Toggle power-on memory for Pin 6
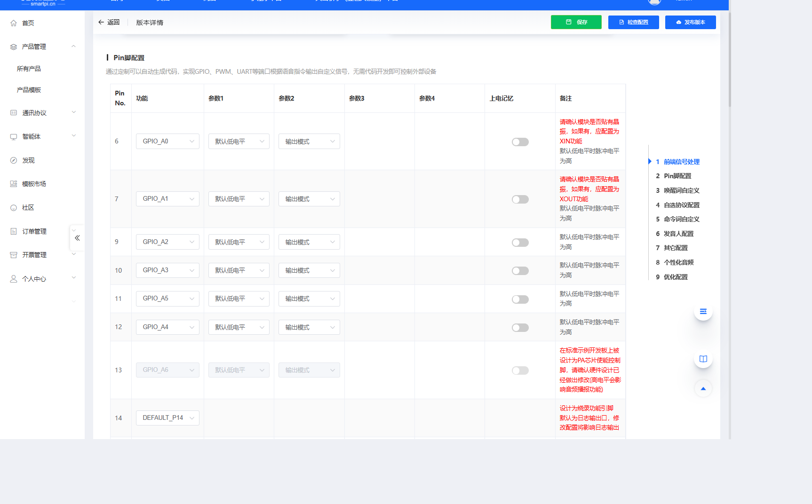The height and width of the screenshot is (504, 812). [x=520, y=142]
